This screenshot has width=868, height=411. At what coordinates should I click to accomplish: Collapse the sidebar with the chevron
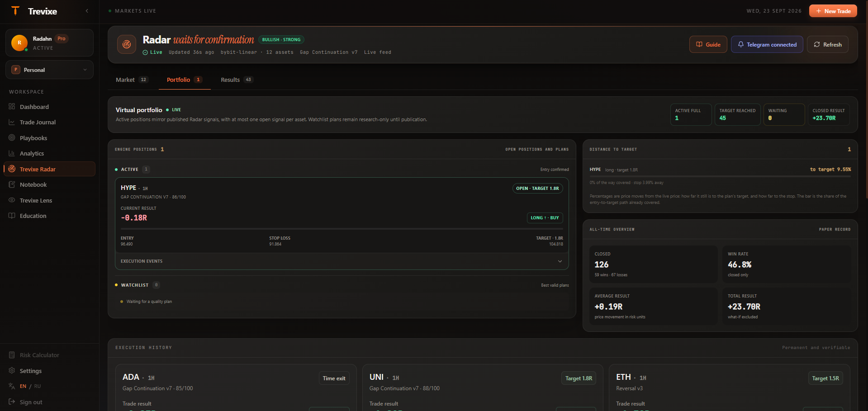pos(87,11)
